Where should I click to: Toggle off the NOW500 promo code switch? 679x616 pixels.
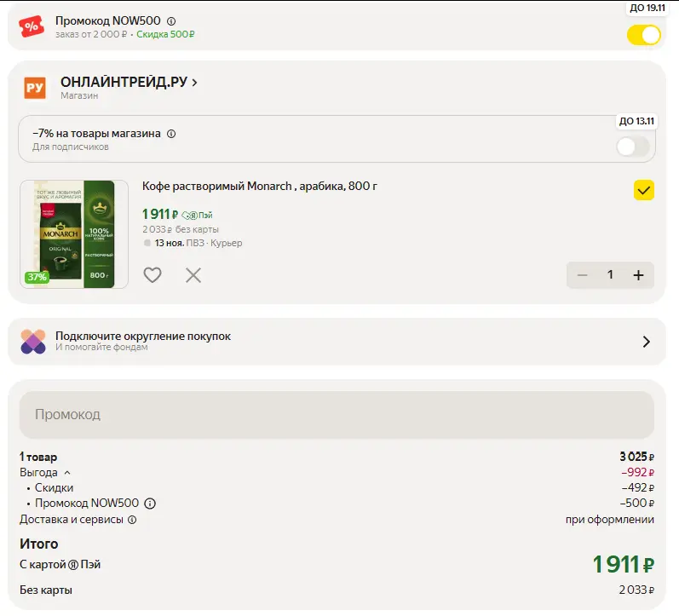tap(643, 35)
